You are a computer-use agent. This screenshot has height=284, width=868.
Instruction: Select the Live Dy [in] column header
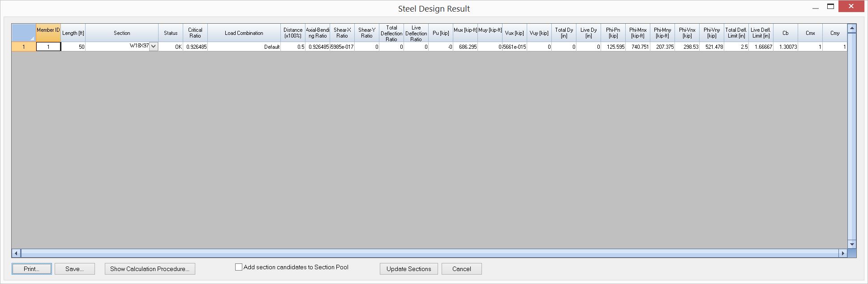click(589, 33)
